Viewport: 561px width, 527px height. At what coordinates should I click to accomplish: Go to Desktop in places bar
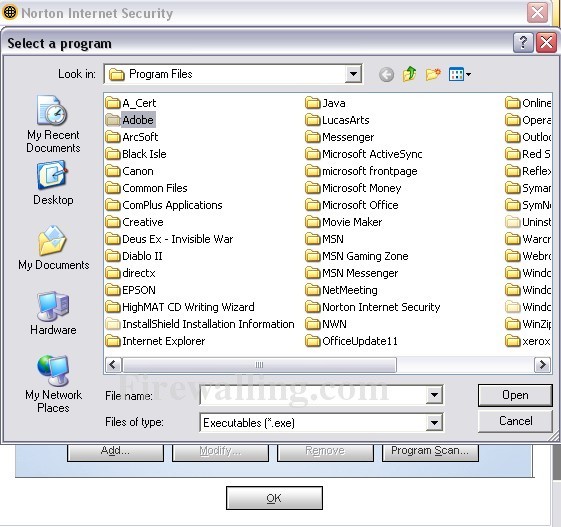[x=53, y=183]
